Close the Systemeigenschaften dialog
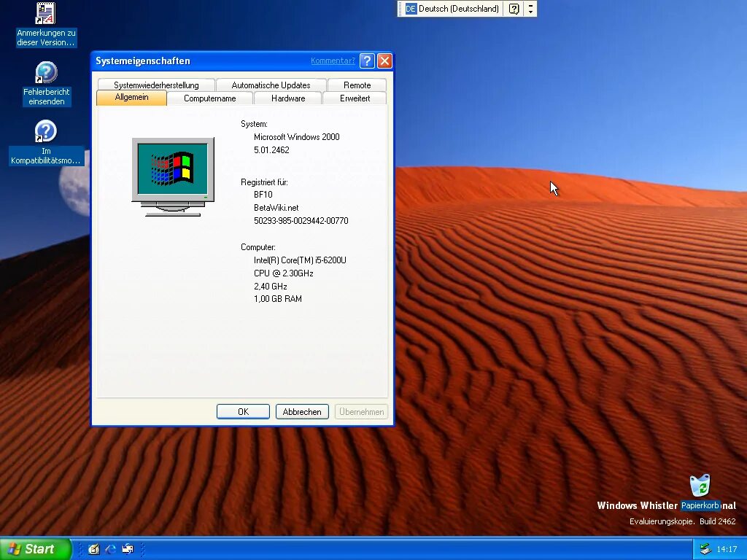Image resolution: width=747 pixels, height=560 pixels. point(384,61)
